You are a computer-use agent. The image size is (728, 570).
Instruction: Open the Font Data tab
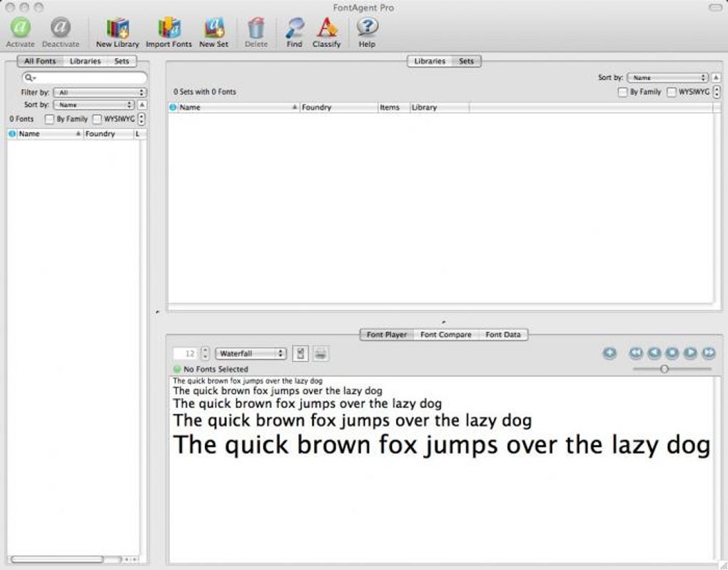coord(503,335)
